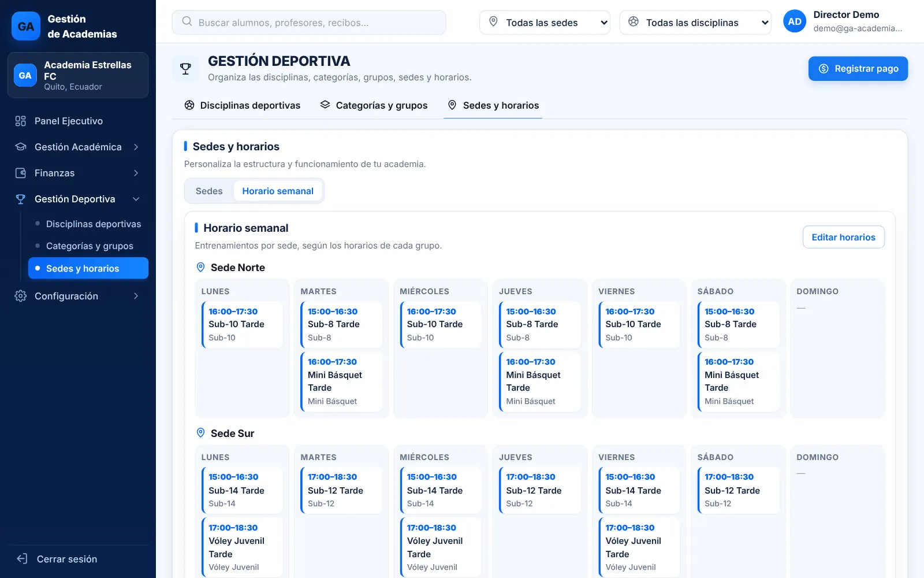The image size is (924, 578).
Task: Switch to the Sedes sub-tab
Action: coord(209,191)
